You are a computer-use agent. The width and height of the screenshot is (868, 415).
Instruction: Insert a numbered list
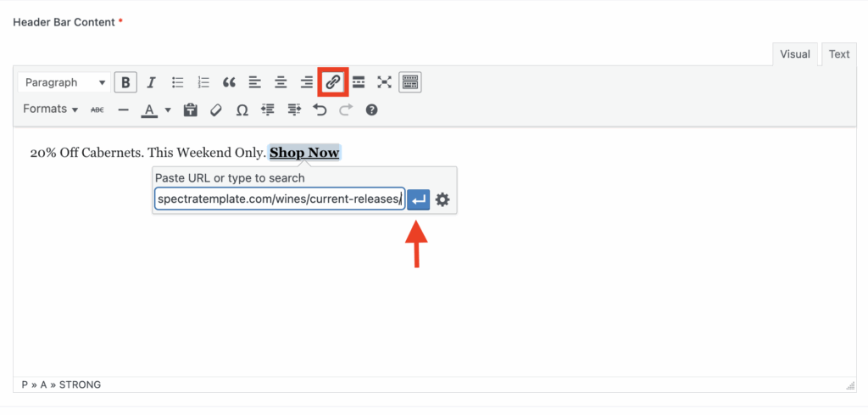(x=203, y=82)
